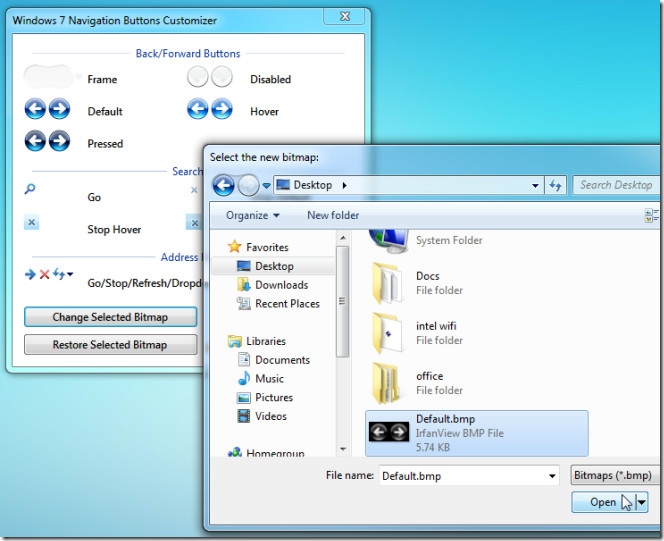Open the Bitmaps (*.bmp) file type dropdown
The height and width of the screenshot is (541, 664).
point(615,475)
